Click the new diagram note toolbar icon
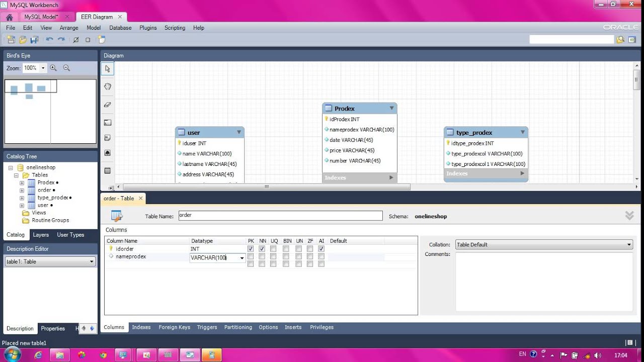The width and height of the screenshot is (644, 362). click(x=102, y=39)
